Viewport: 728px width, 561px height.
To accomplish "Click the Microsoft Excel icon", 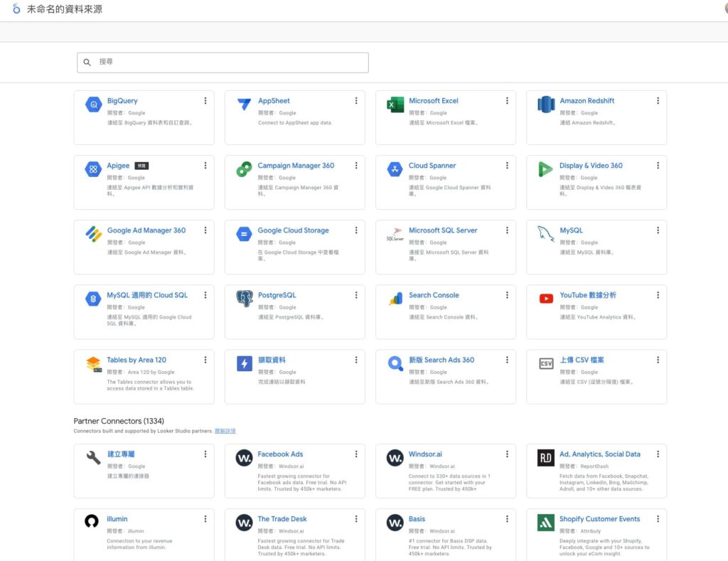I will 395,105.
